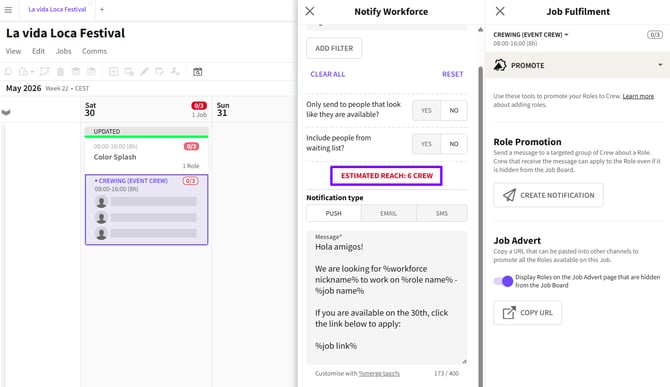
Task: Select EMAIL notification type
Action: (x=388, y=213)
